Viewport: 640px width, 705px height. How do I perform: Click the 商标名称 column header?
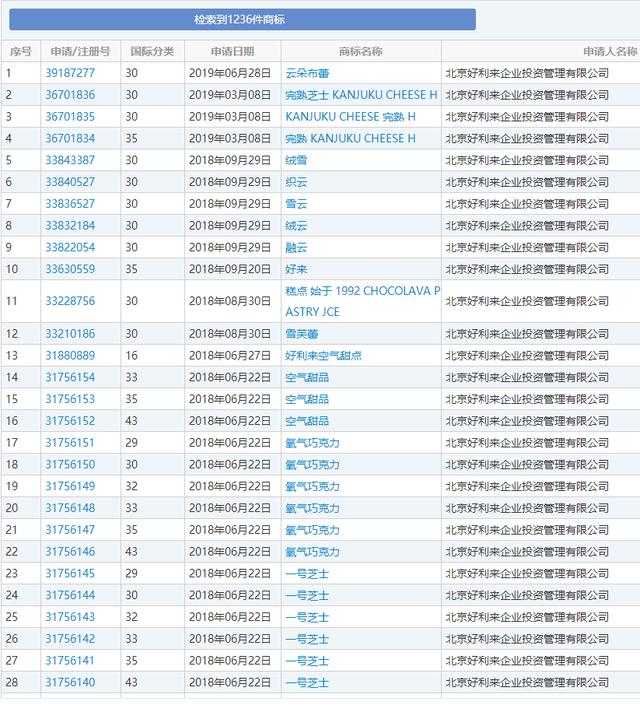tap(361, 51)
